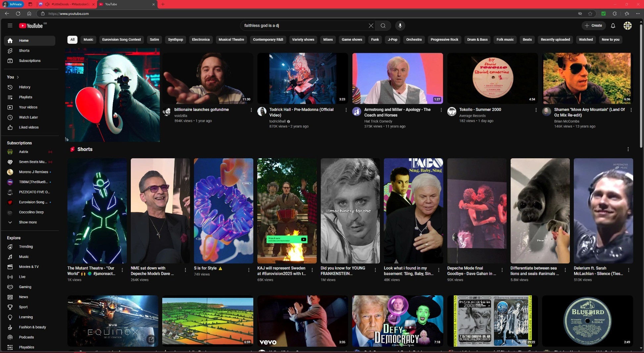Viewport: 644px width, 353px height.
Task: Click the search magnifier button
Action: point(383,25)
